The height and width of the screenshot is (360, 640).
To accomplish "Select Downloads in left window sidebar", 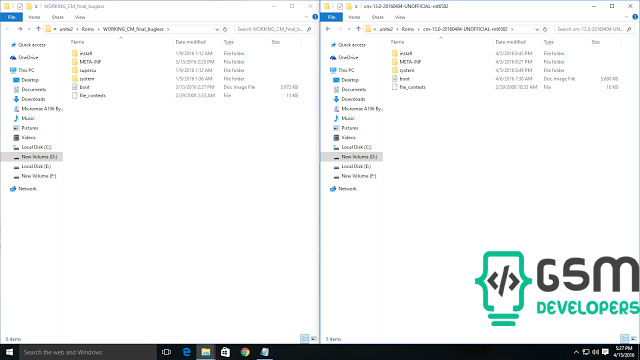I will click(x=33, y=99).
